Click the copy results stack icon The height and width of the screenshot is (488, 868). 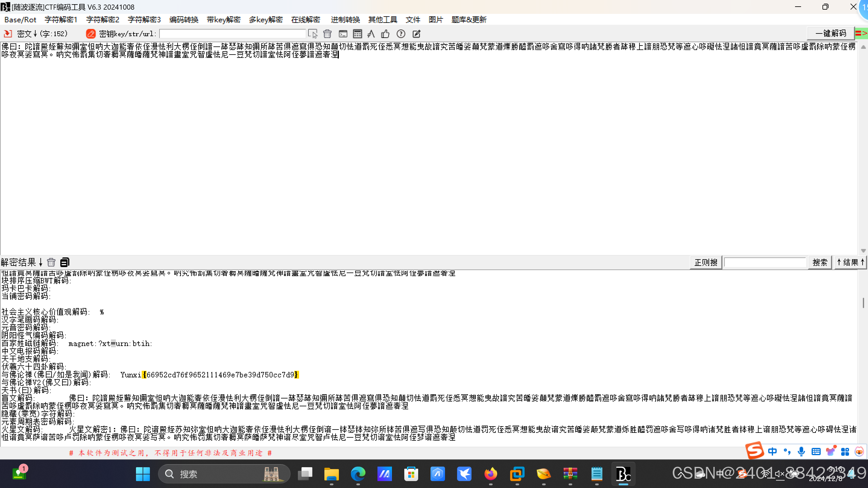[x=64, y=262]
